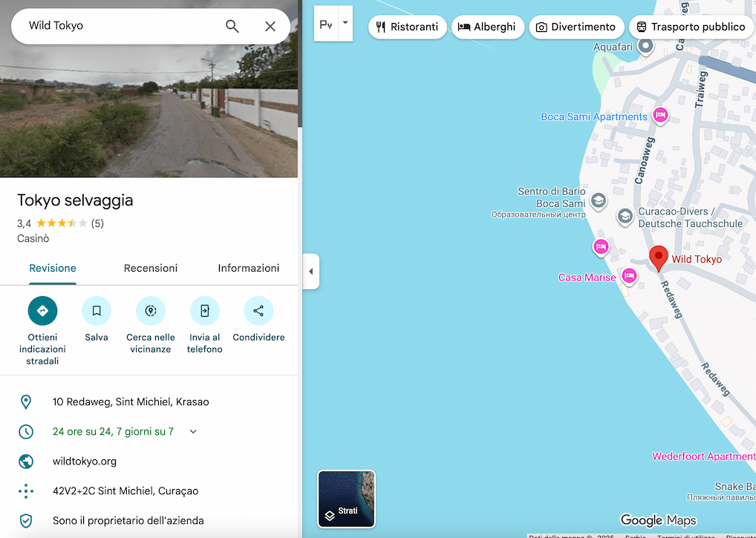Switch to the Revisione tab
The width and height of the screenshot is (756, 538).
coord(53,269)
